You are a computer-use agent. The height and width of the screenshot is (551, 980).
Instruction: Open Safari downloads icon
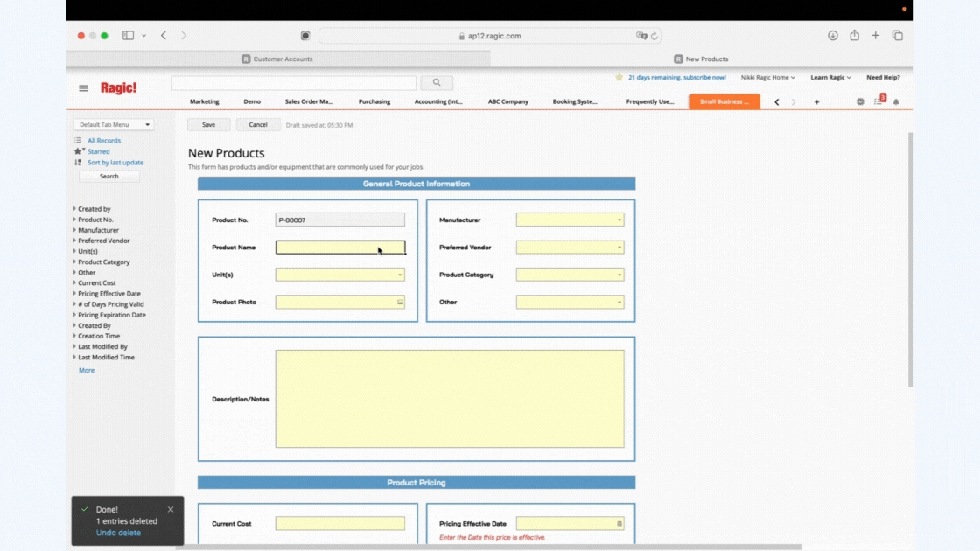point(833,36)
